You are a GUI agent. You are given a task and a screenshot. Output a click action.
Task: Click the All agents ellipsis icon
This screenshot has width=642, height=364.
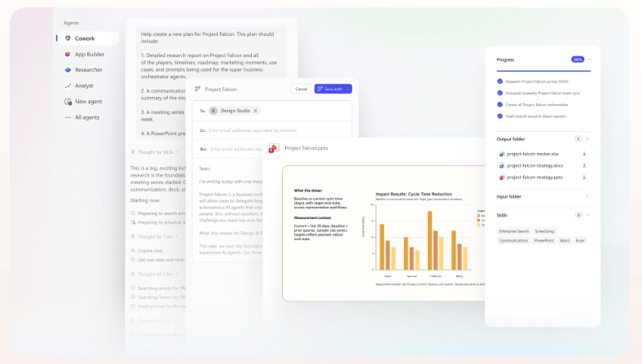click(x=68, y=117)
